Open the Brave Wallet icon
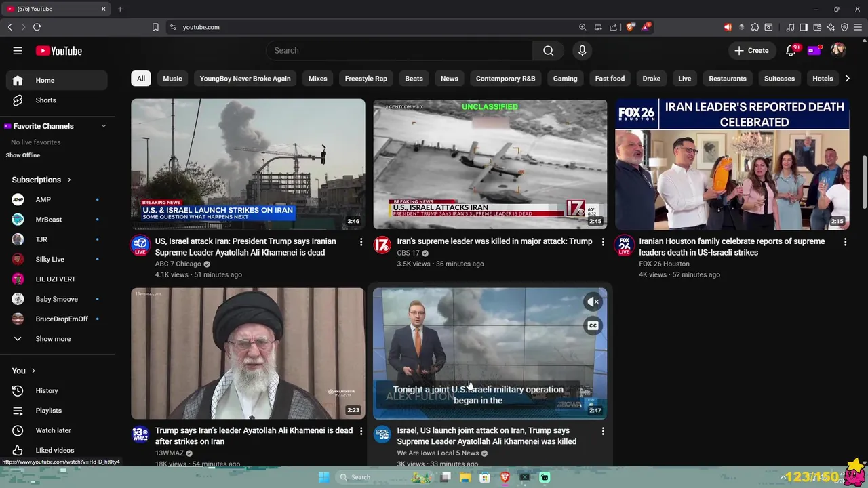The image size is (868, 488). coord(817,27)
